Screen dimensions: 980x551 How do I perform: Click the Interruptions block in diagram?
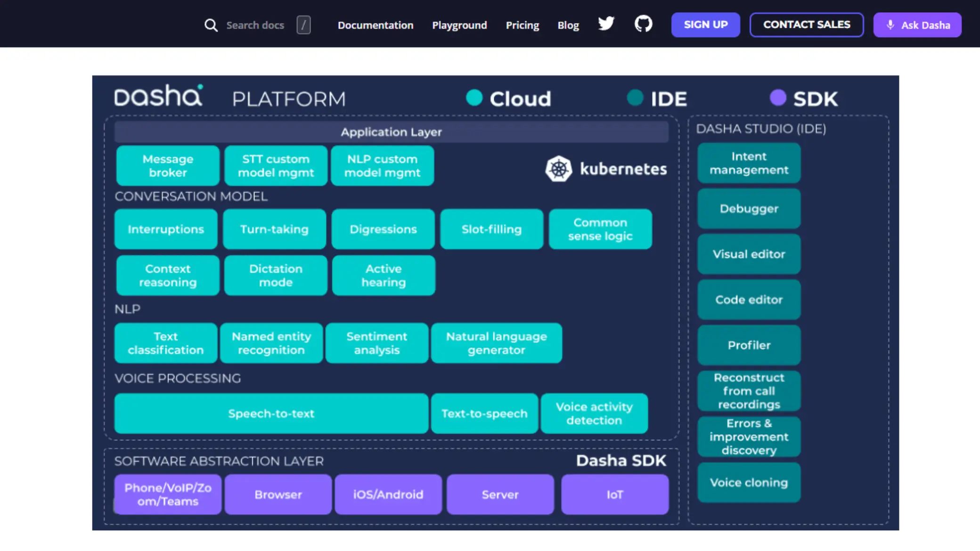pos(166,229)
